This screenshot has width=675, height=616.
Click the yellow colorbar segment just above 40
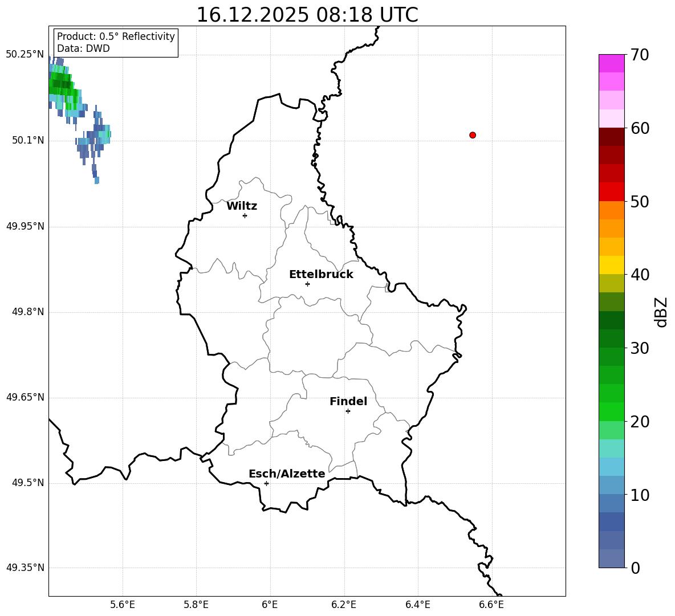click(611, 265)
